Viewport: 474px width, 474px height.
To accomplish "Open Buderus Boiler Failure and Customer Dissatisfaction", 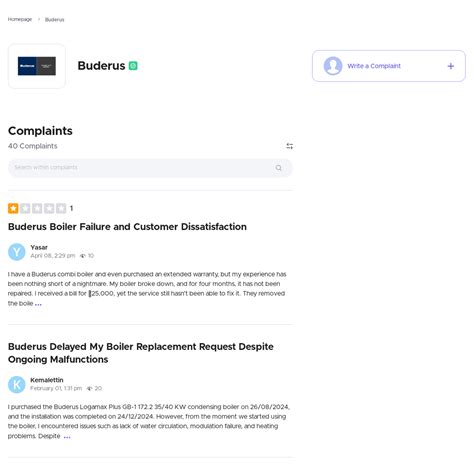I will pyautogui.click(x=127, y=227).
